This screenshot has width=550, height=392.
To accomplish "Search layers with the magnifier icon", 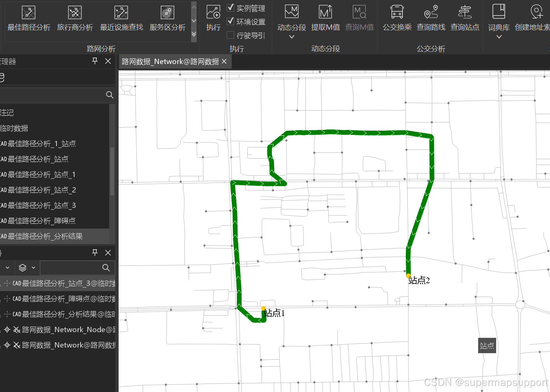I will click(106, 268).
